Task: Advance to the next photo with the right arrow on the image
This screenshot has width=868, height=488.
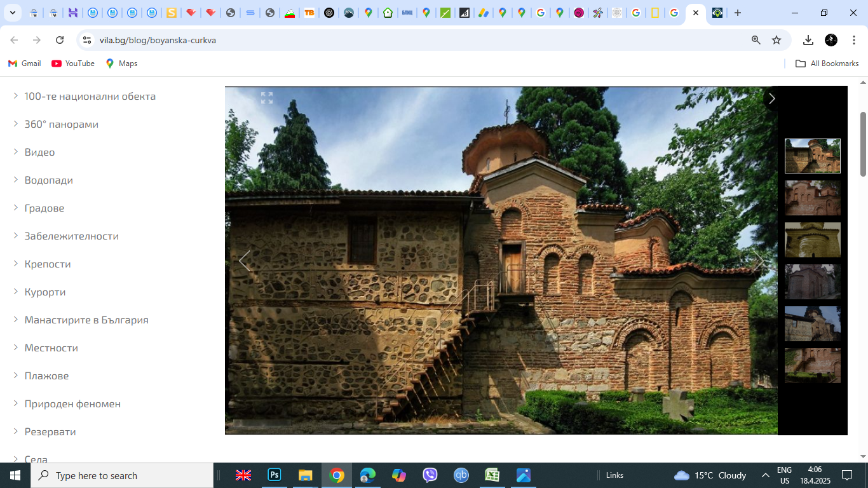Action: (759, 261)
